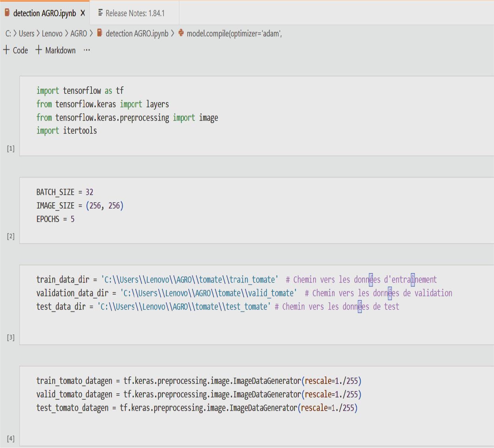Screen dimensions: 494x448
Task: Expand the Lenovo breadcrumb folder
Action: click(x=52, y=34)
